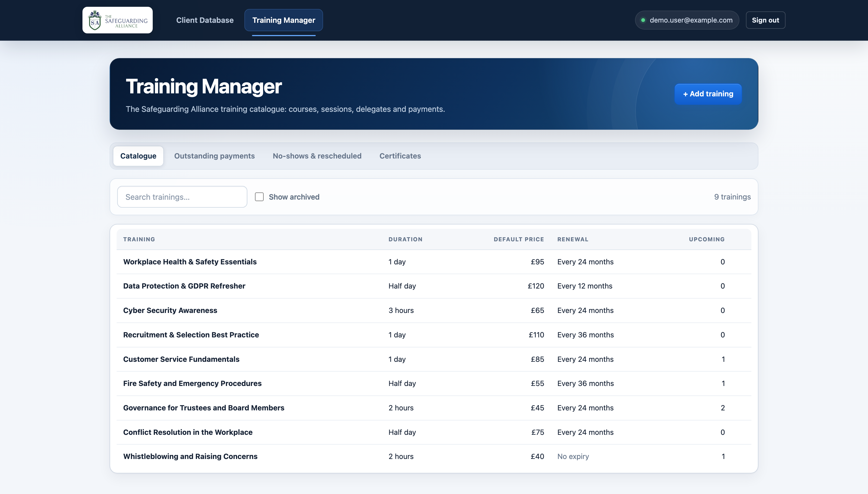The width and height of the screenshot is (868, 494).
Task: Focus the Search trainings field
Action: click(182, 197)
